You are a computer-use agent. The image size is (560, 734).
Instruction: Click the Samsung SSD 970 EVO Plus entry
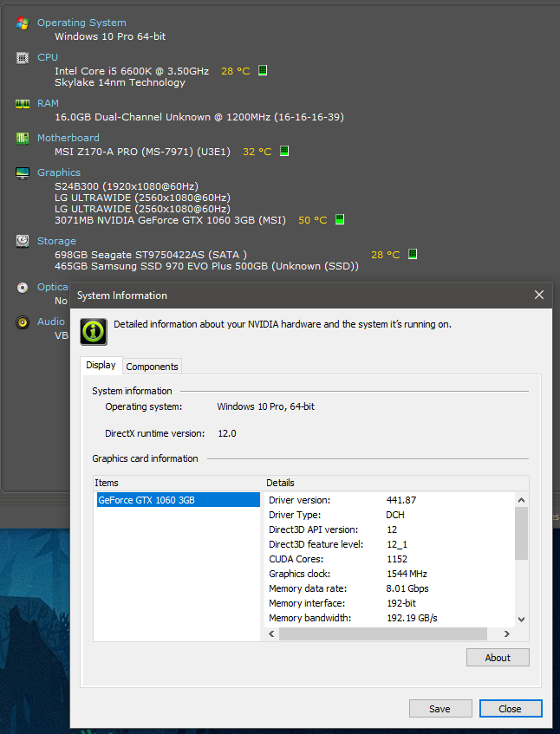coord(206,266)
